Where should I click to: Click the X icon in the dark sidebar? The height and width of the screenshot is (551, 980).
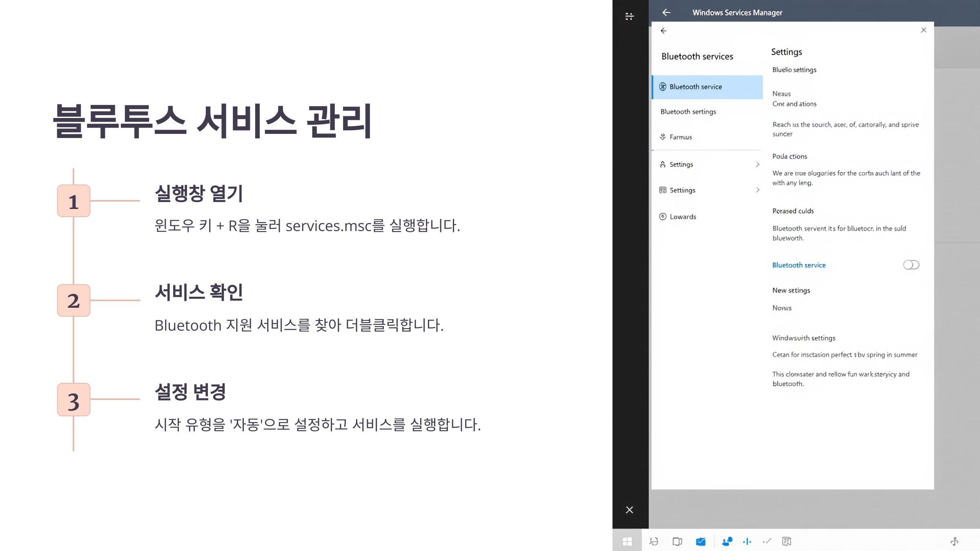(630, 510)
